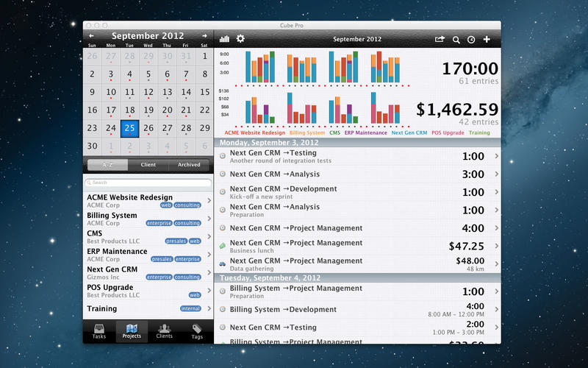The height and width of the screenshot is (368, 588).
Task: Open the bar chart reports icon
Action: click(224, 39)
